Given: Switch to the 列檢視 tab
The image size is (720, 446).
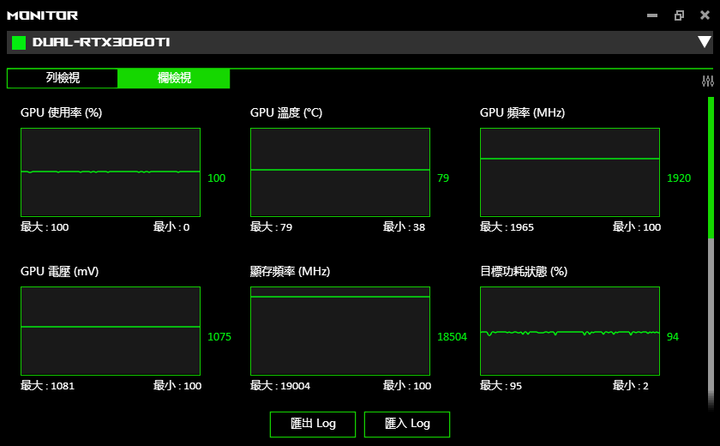Looking at the screenshot, I should tap(62, 78).
